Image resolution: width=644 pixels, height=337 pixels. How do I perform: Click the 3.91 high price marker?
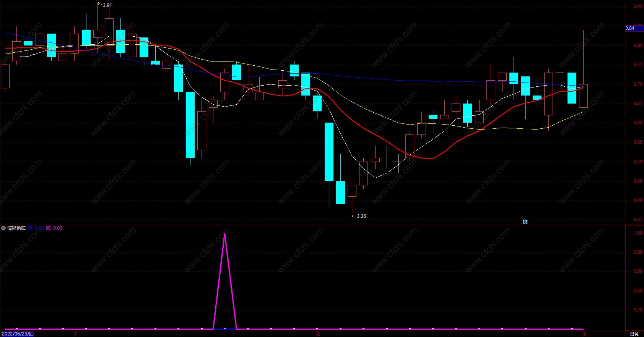tap(107, 5)
